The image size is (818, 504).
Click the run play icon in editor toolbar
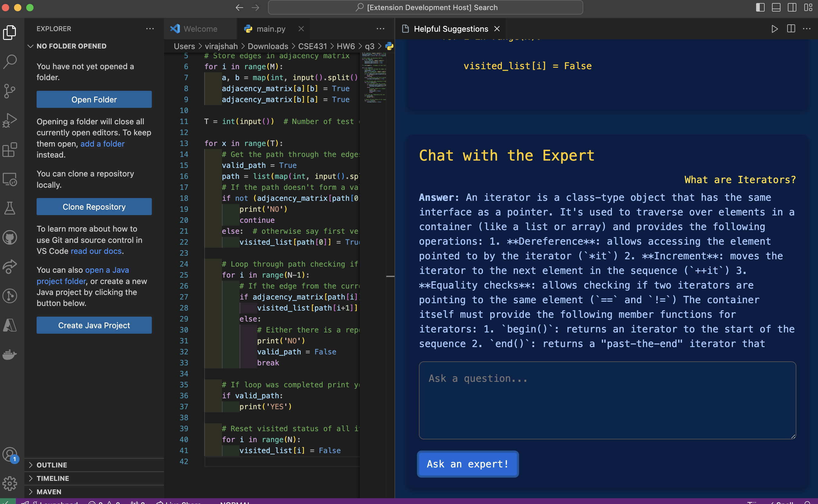[775, 29]
